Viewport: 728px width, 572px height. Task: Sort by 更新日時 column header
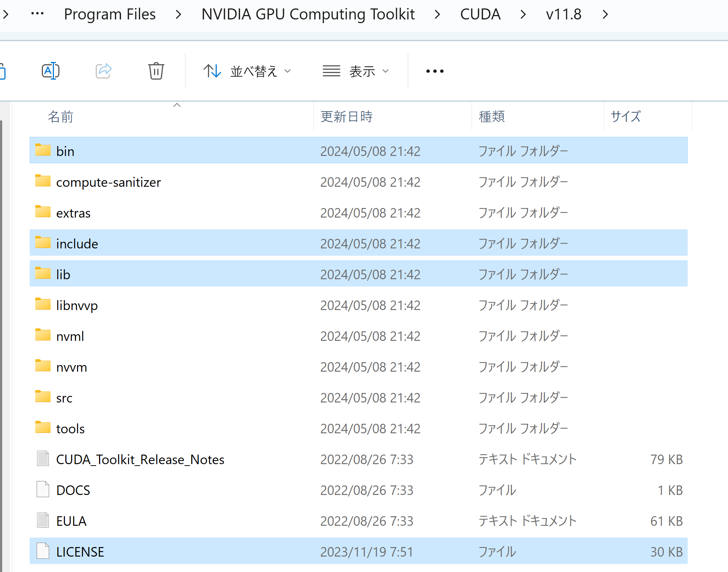(347, 117)
